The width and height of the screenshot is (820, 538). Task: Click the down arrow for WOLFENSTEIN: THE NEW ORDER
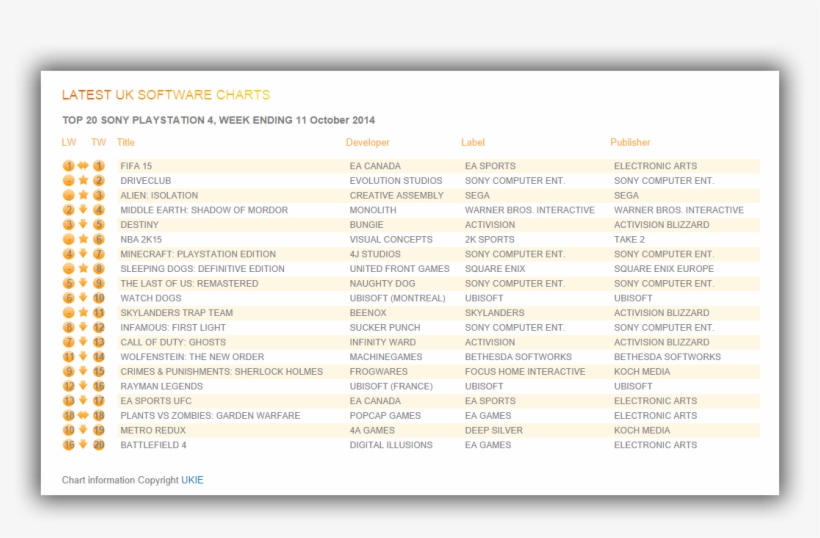tap(83, 357)
